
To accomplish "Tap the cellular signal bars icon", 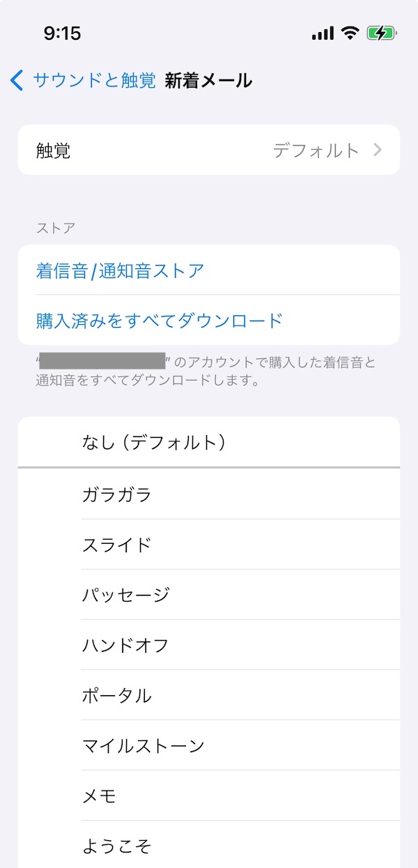I will 323,33.
